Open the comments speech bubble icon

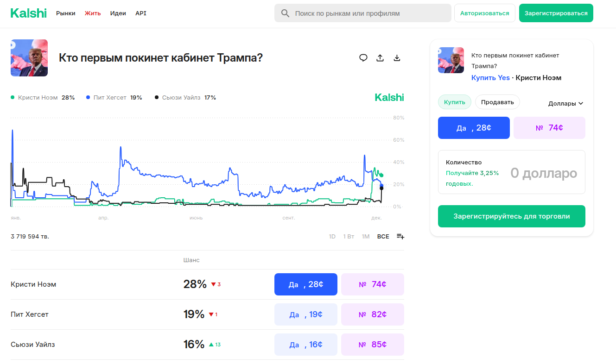click(363, 58)
